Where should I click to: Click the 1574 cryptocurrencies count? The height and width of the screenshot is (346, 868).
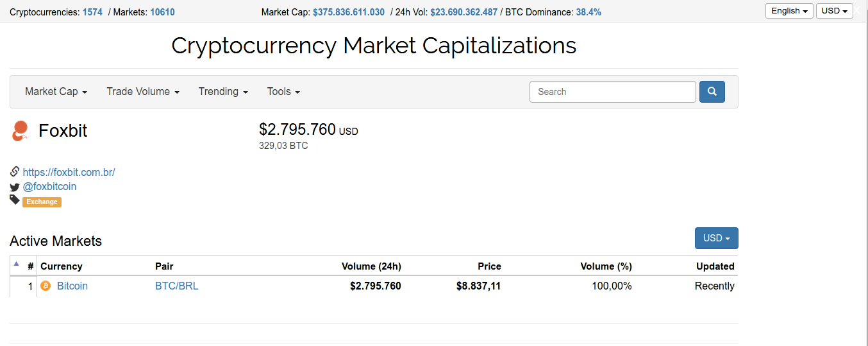92,12
